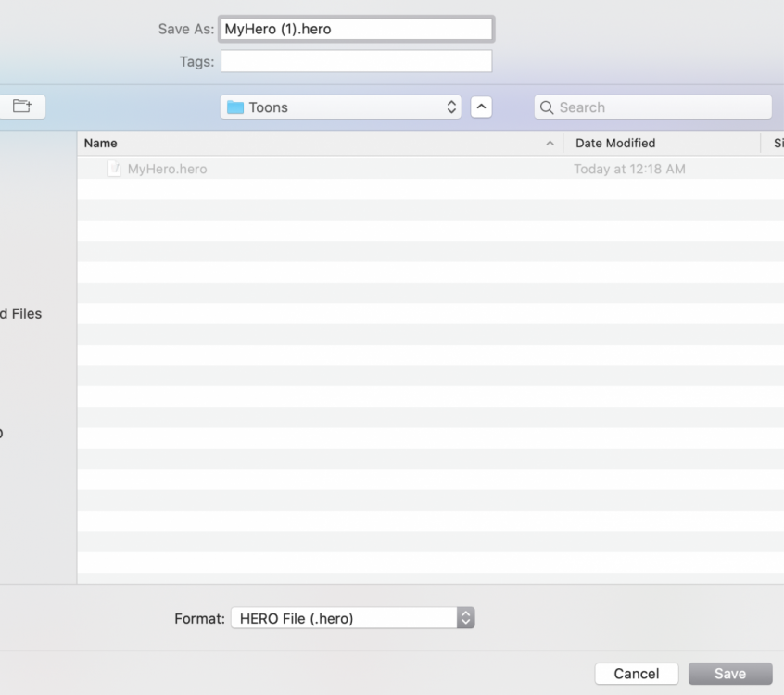Collapse the dialog with the chevron button

click(481, 107)
